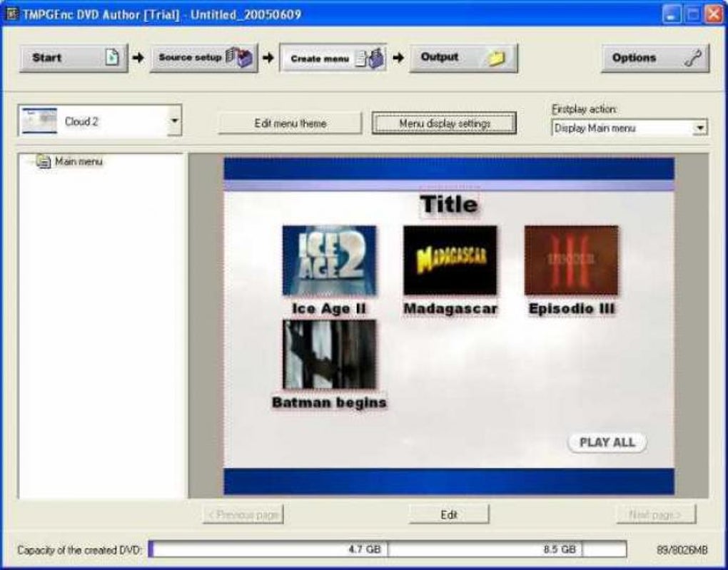Select the Episodio III thumbnail

(x=571, y=260)
